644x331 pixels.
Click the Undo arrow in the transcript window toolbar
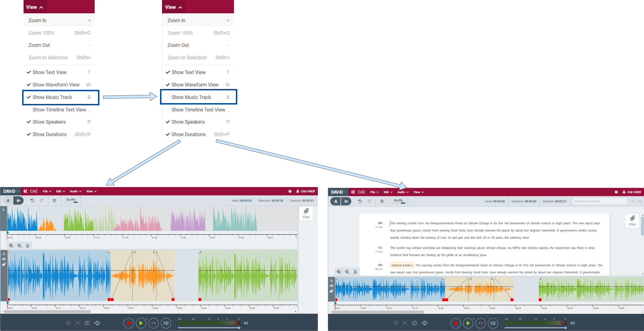[x=360, y=201]
